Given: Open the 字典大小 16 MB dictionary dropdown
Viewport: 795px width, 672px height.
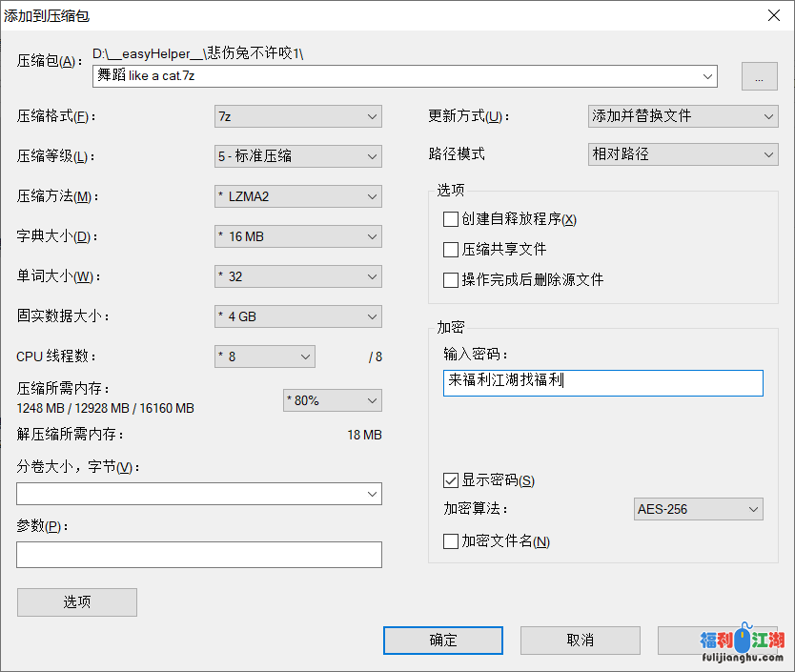Looking at the screenshot, I should 371,236.
